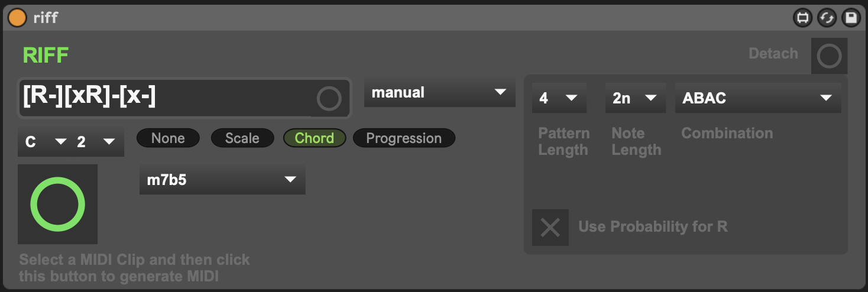
Task: Open the octave 2 dropdown
Action: (96, 142)
